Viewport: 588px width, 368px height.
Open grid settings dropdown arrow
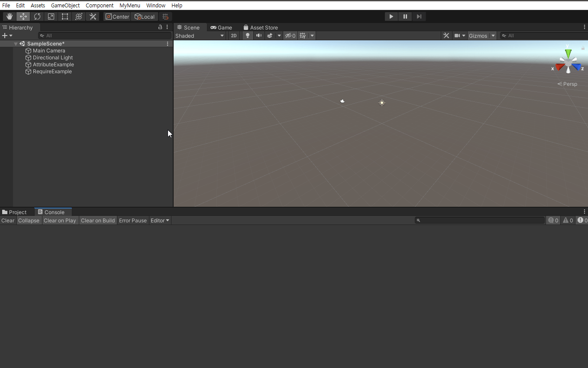click(x=312, y=36)
